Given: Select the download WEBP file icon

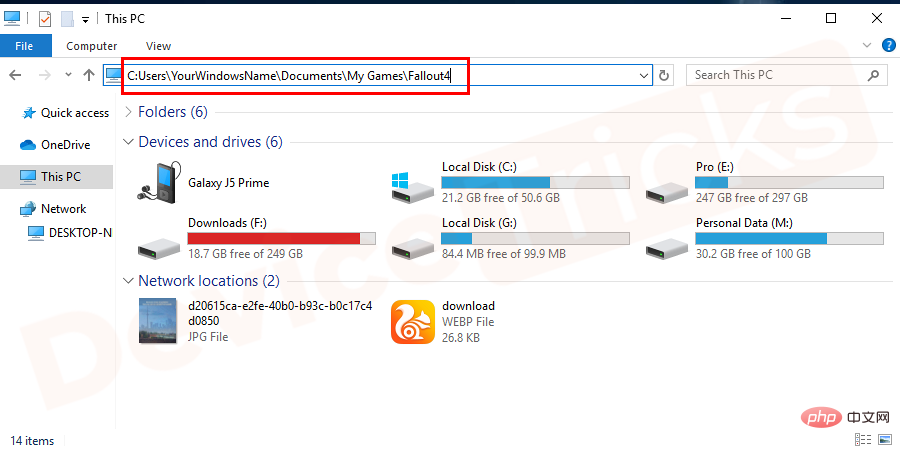Looking at the screenshot, I should click(x=413, y=322).
